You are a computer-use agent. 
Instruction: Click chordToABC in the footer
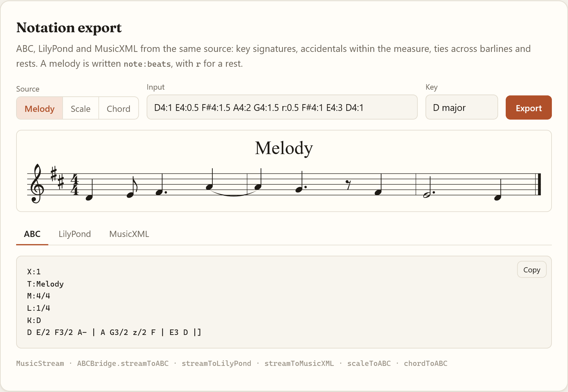coord(426,363)
